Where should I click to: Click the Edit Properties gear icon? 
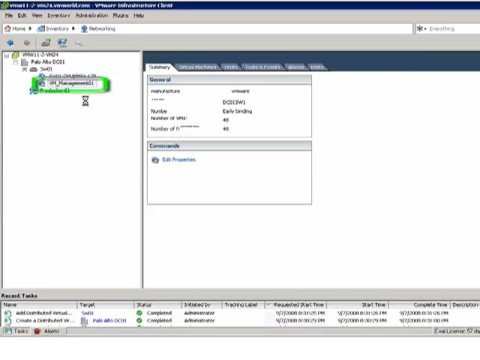(155, 160)
